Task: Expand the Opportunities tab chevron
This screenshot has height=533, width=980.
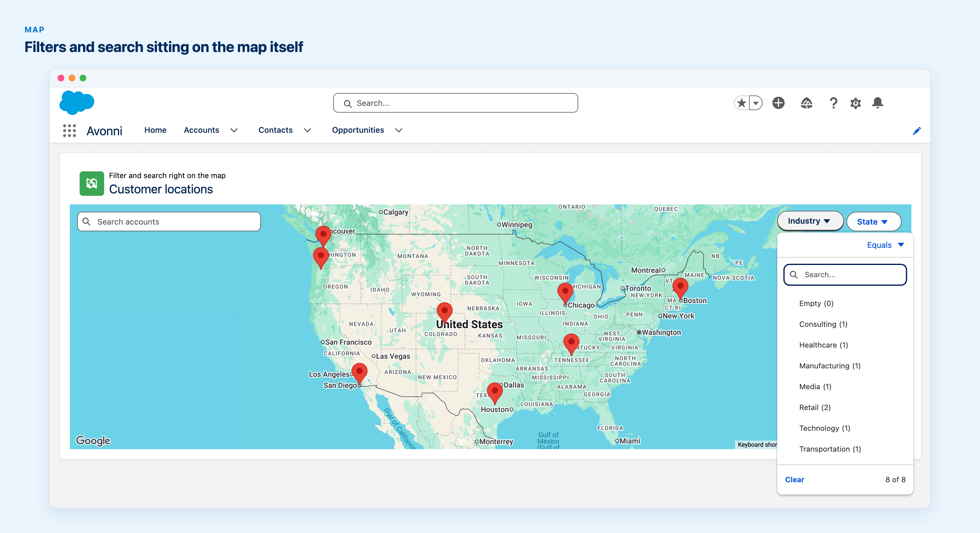Action: (x=398, y=130)
